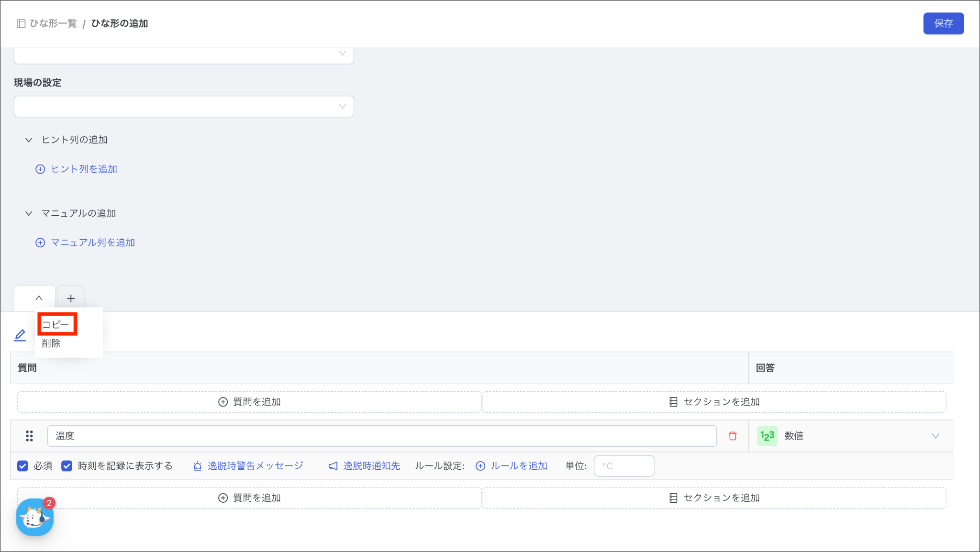Click the bell icon for 逸脱時警告メッセージ

click(x=197, y=466)
